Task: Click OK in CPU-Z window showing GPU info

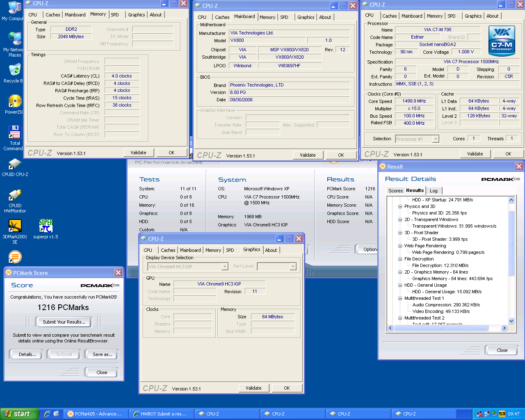Action: pos(287,388)
